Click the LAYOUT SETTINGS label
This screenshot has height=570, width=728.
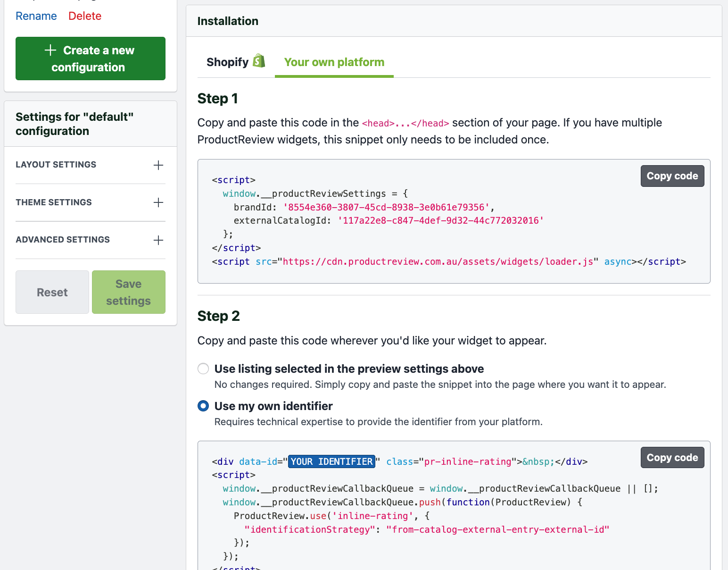pos(56,165)
